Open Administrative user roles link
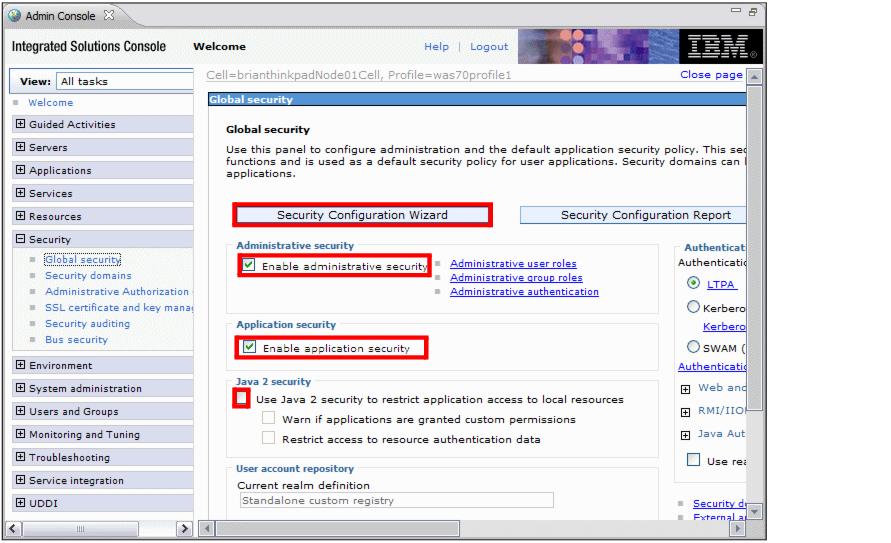Image resolution: width=891 pixels, height=543 pixels. [513, 264]
